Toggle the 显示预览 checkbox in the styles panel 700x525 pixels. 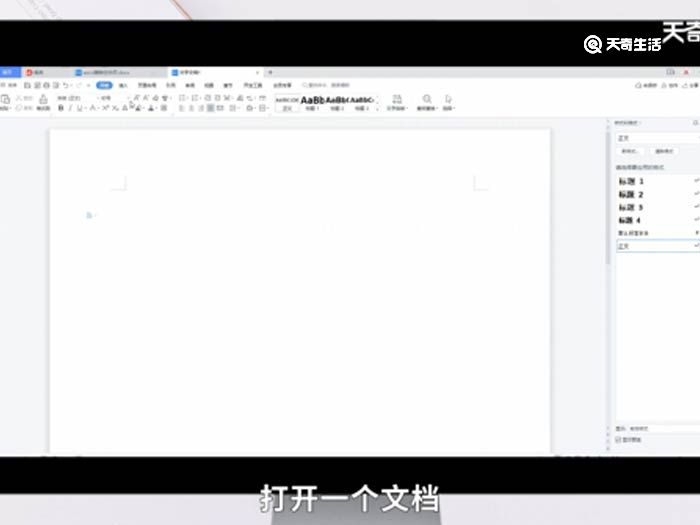pos(618,440)
